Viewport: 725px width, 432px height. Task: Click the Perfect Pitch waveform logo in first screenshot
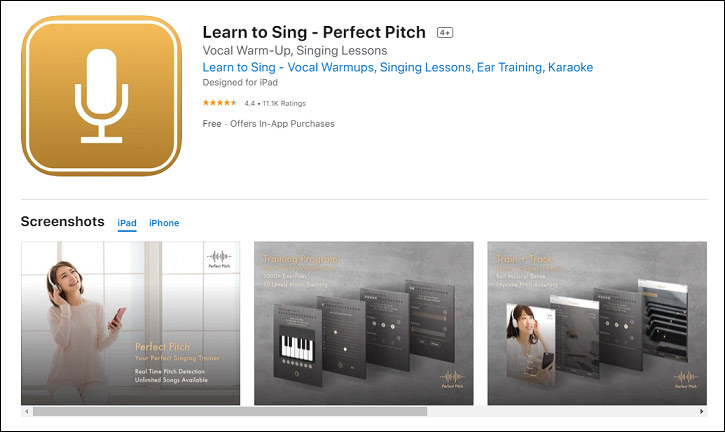coord(219,259)
